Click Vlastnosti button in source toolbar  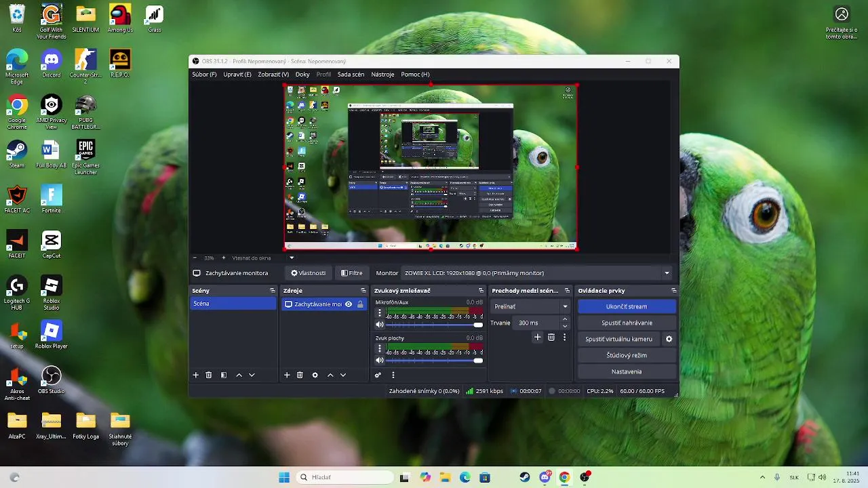point(309,273)
